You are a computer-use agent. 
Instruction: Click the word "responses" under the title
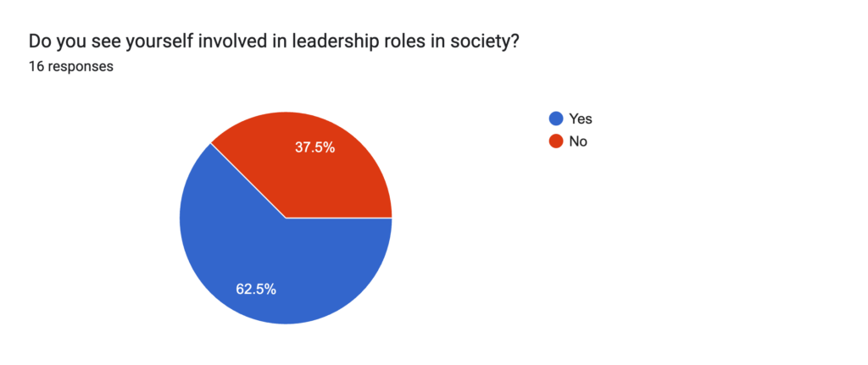click(81, 67)
